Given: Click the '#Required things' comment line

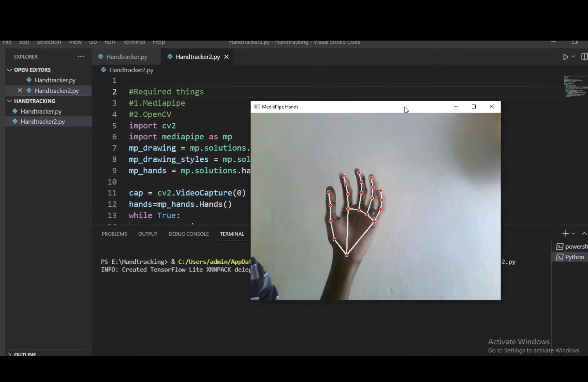Looking at the screenshot, I should tap(166, 92).
